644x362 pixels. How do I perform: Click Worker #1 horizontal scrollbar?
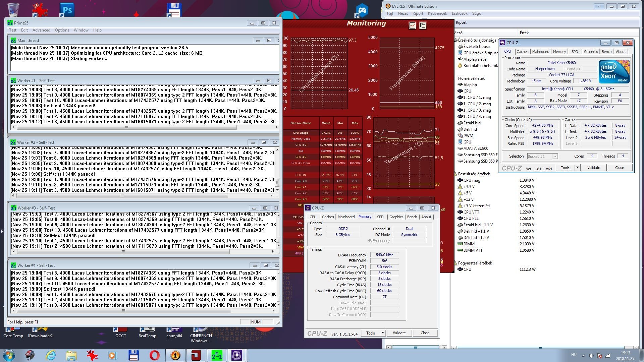[126, 127]
